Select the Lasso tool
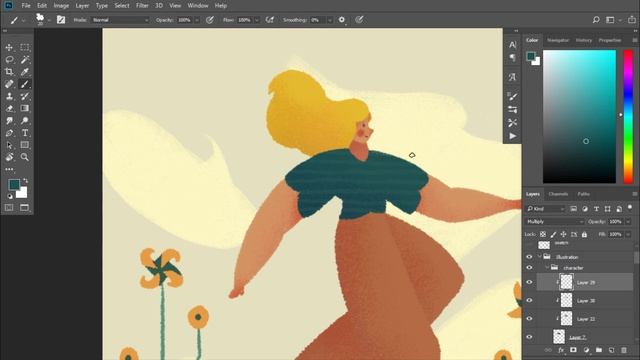Screen dimensions: 640x360 click(x=9, y=60)
